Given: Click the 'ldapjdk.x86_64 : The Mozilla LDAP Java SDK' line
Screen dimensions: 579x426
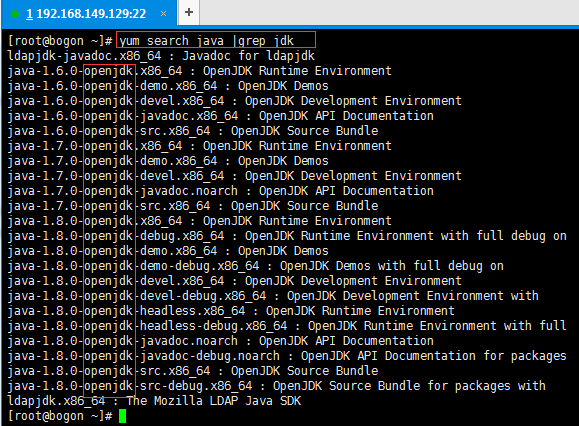Looking at the screenshot, I should 154,401.
